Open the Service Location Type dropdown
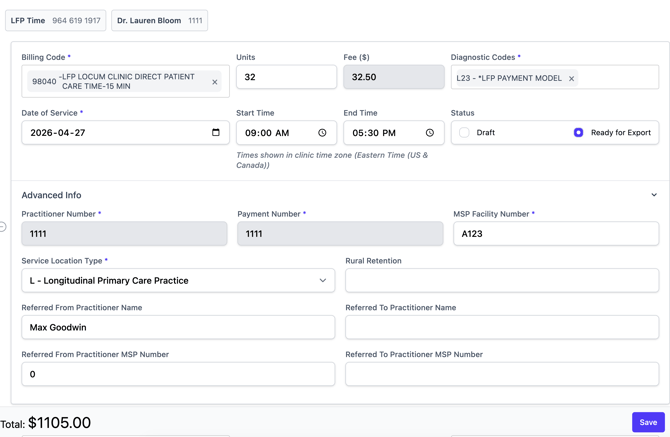The width and height of the screenshot is (670, 437). [x=178, y=281]
